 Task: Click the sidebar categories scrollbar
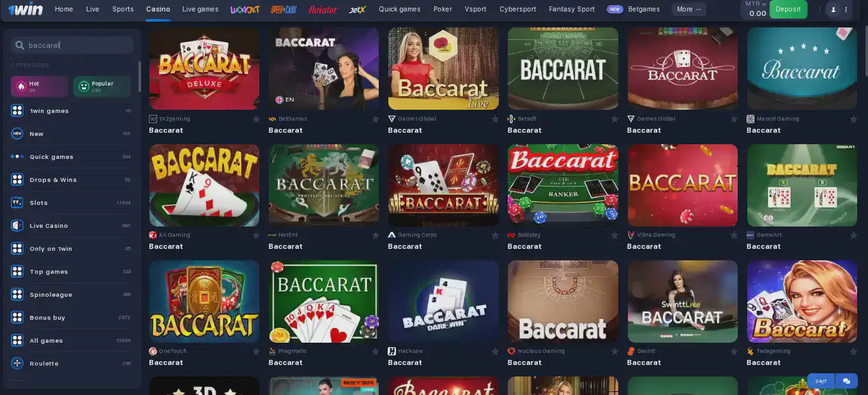point(140,77)
